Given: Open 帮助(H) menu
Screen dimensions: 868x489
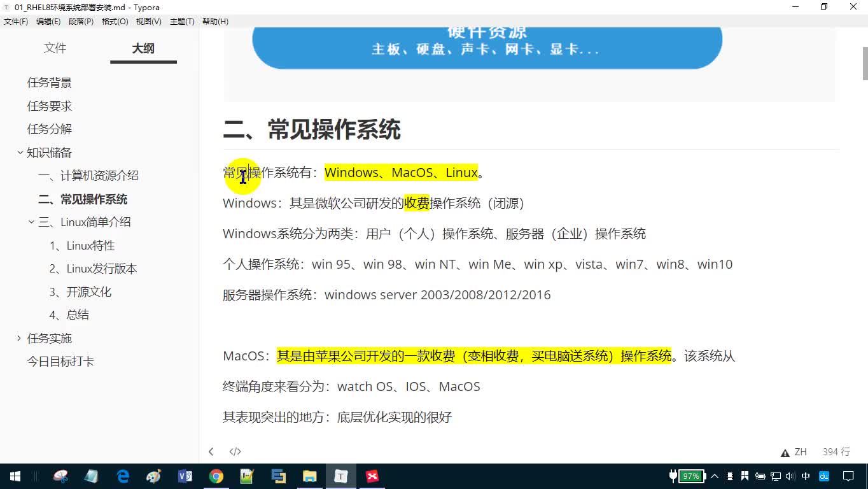Looking at the screenshot, I should (215, 21).
